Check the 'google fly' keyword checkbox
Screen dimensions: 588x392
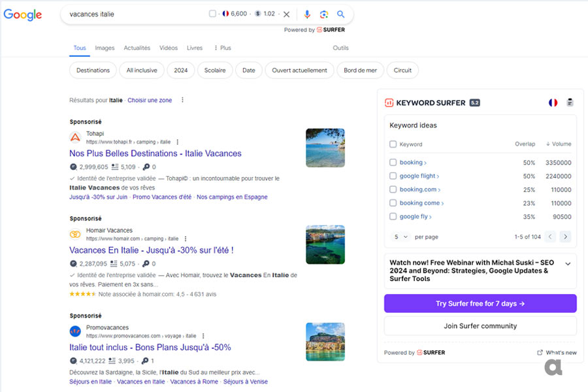coord(393,216)
